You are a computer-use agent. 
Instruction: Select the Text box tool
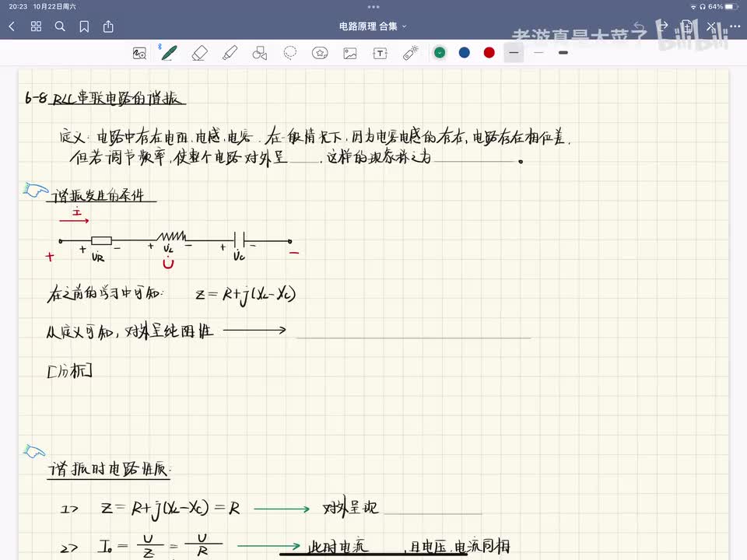(381, 54)
